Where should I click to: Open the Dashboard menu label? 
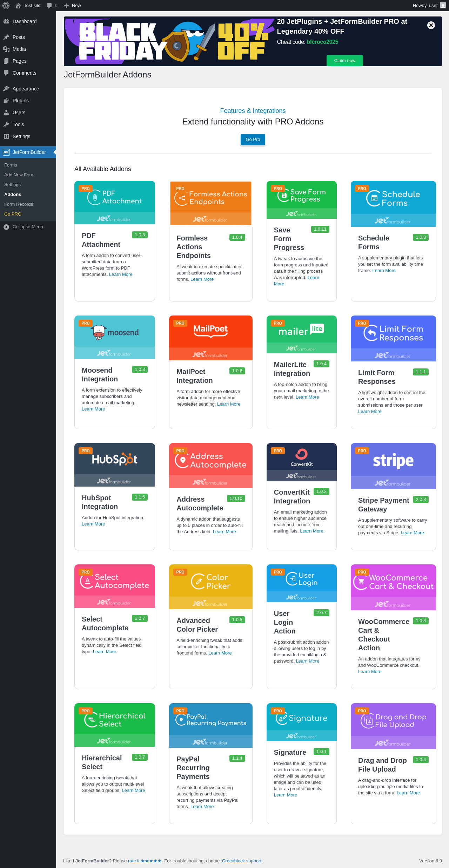[x=25, y=21]
